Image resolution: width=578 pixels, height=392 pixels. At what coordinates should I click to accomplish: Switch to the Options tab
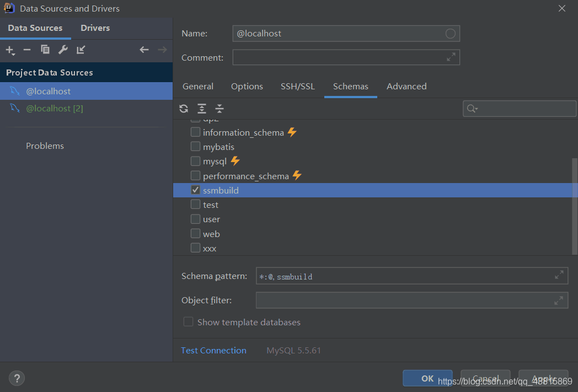click(x=247, y=86)
